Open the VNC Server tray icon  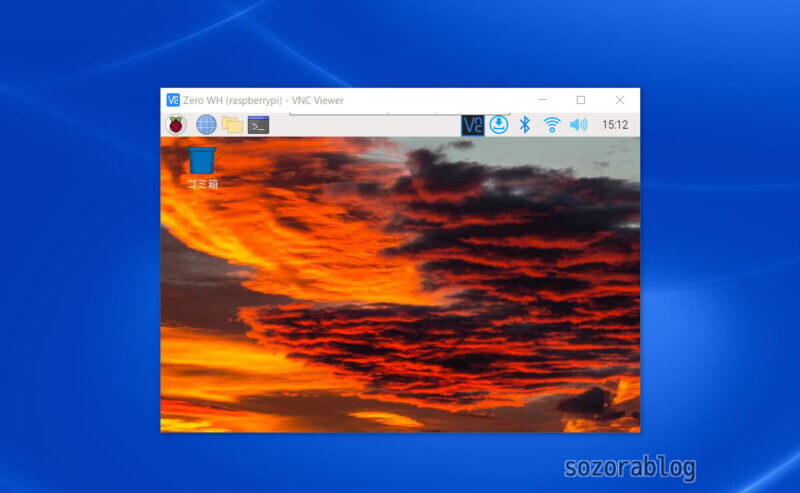coord(472,125)
